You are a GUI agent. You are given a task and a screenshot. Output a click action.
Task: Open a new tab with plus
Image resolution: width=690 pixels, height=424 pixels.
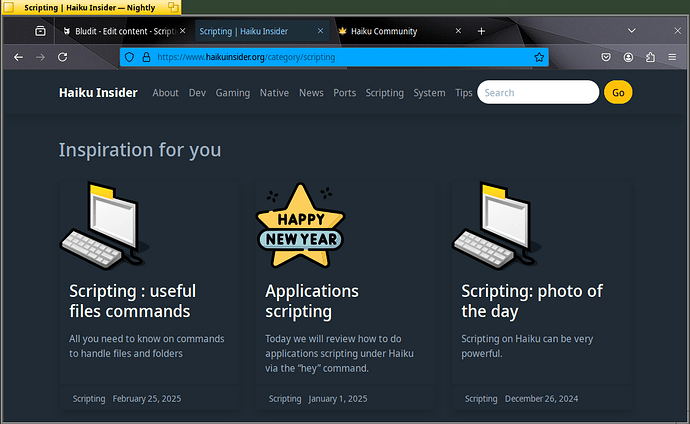[x=481, y=31]
